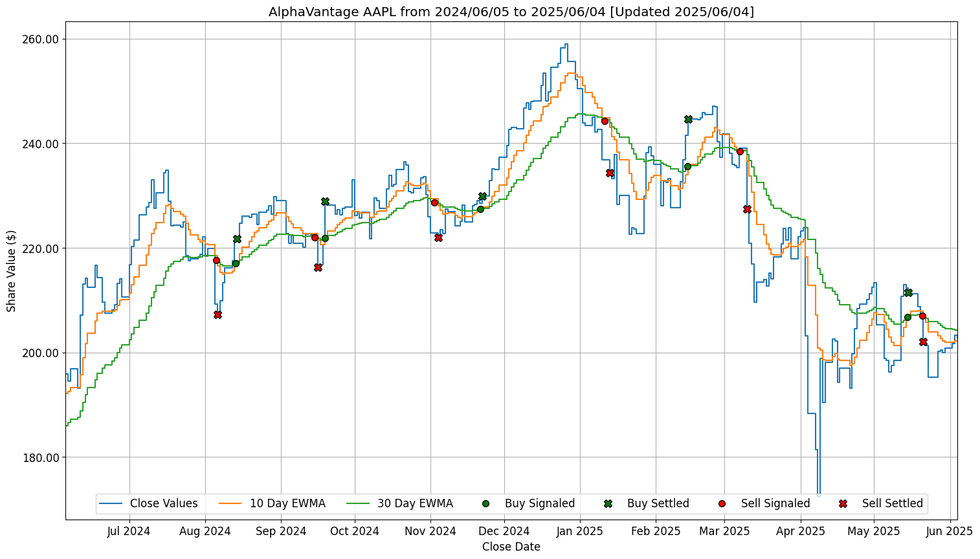
Task: Click the red dot icon beside Sell Signaled
Action: pyautogui.click(x=722, y=503)
